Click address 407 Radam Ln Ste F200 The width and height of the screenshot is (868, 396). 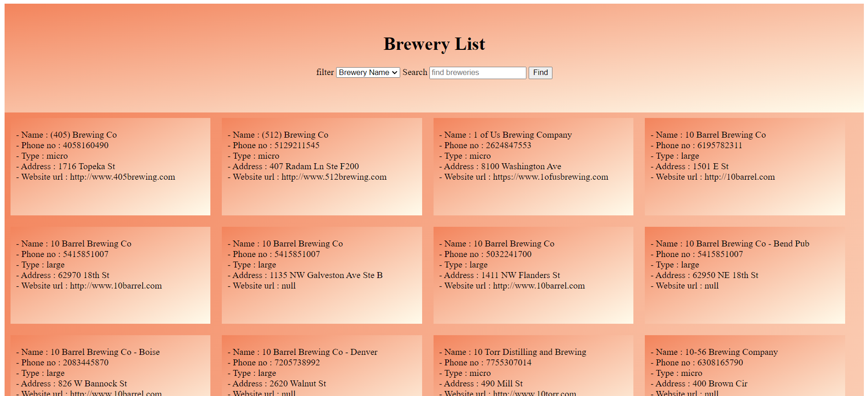point(314,166)
